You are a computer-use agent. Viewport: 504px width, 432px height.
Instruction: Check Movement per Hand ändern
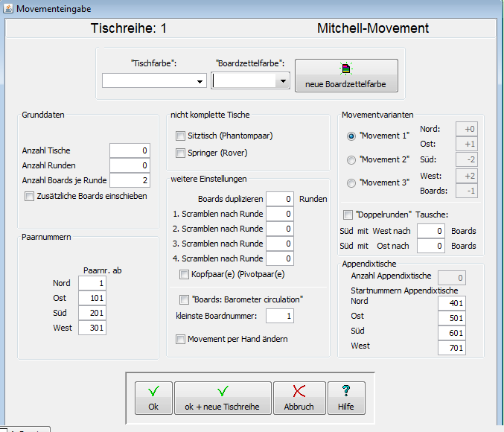180,339
